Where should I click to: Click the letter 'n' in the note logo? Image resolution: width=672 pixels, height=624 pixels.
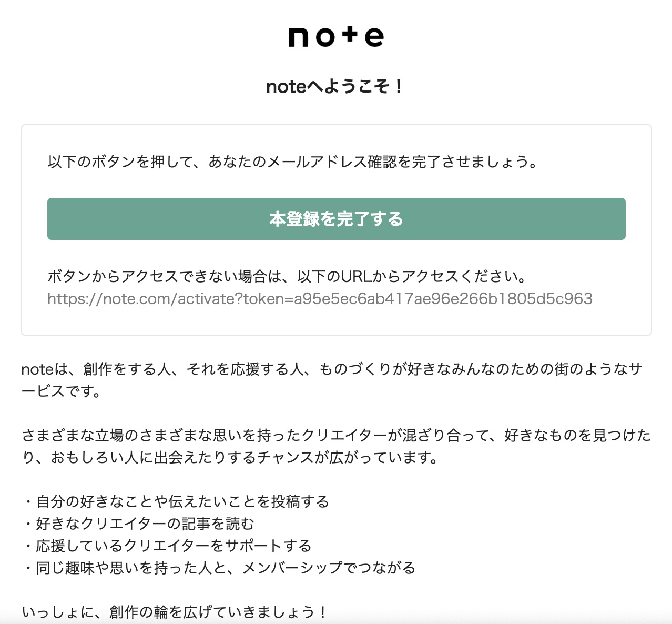tap(298, 37)
